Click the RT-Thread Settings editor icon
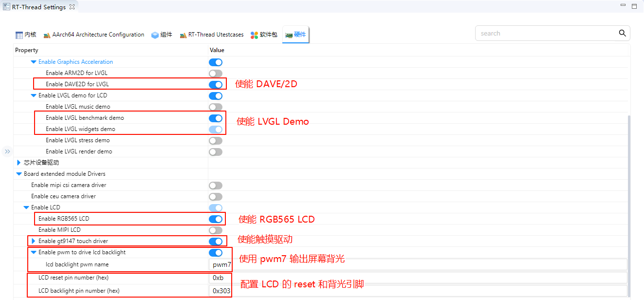Image resolution: width=644 pixels, height=300 pixels. (7, 7)
